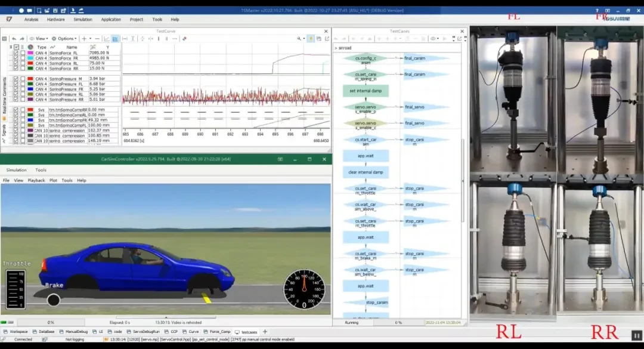Open the zoom dropdown arrow in TestCurve
This screenshot has width=644, height=349.
[x=304, y=39]
